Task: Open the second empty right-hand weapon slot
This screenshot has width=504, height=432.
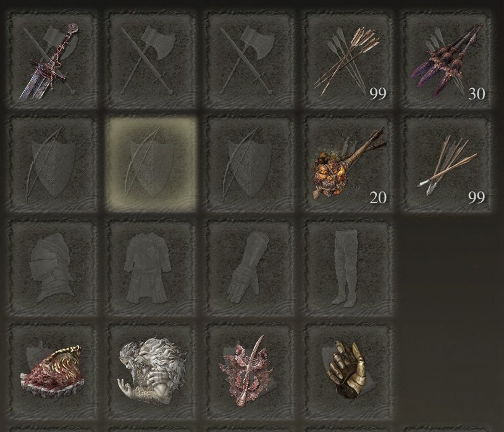Action: tap(151, 60)
